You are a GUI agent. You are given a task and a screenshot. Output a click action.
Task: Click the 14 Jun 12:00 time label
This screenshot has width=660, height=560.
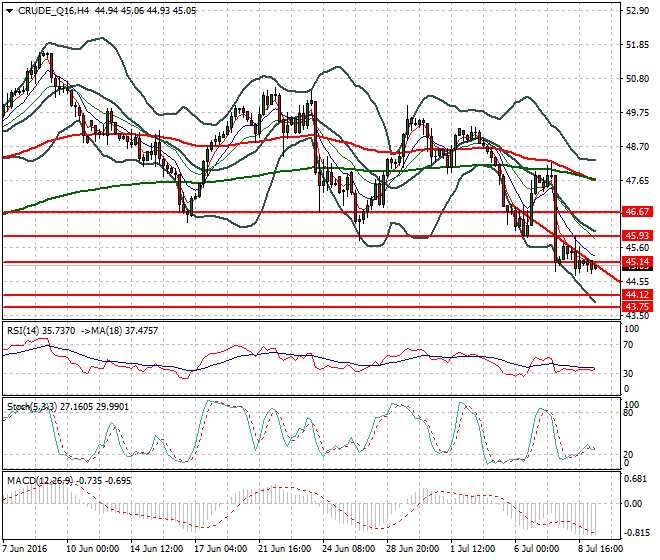point(157,549)
